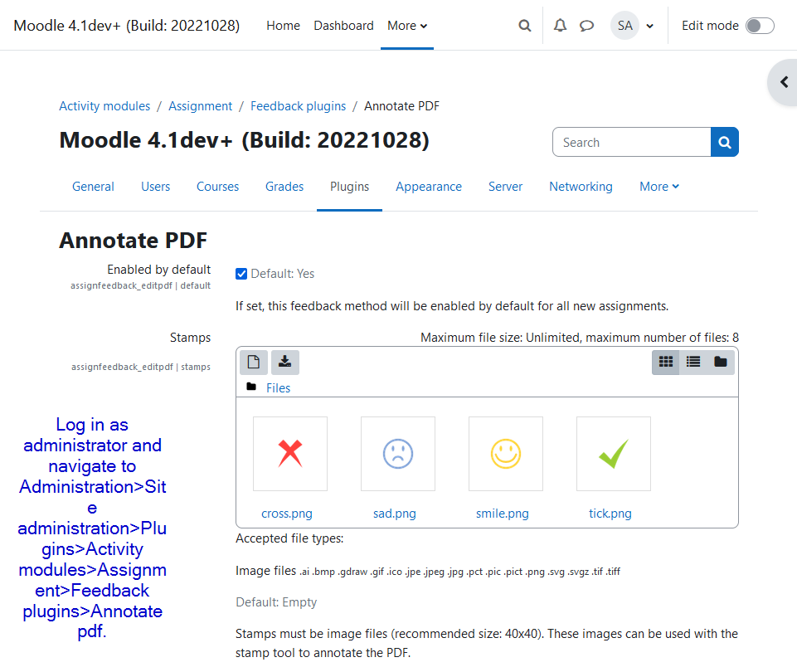Click the 'Annotate PDF' section heading
This screenshot has width=797, height=672.
point(134,241)
